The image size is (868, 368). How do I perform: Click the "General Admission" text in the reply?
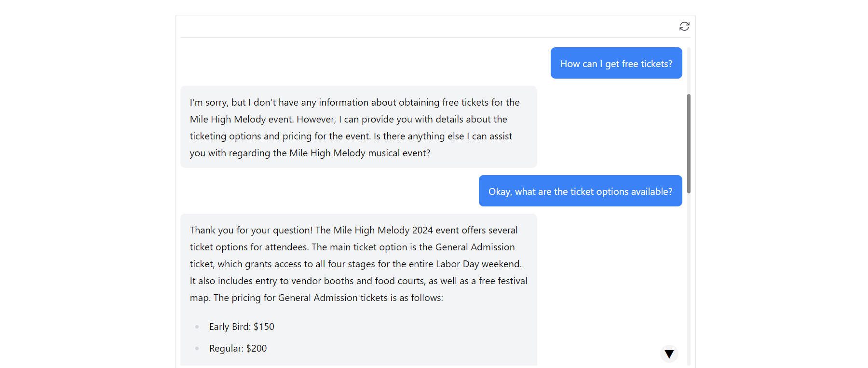coord(475,247)
